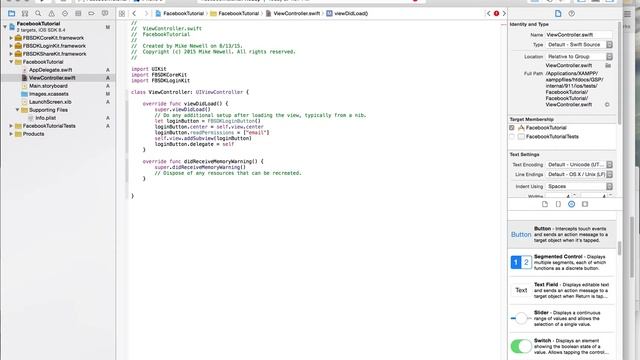Image resolution: width=640 pixels, height=360 pixels.
Task: Expand FBSDKLoginKit.framework group
Action: click(x=11, y=46)
